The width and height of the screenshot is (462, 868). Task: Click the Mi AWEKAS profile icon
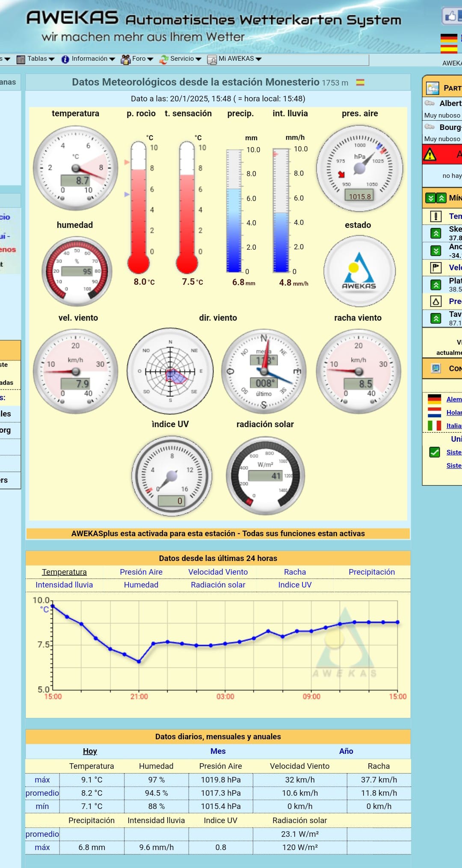coord(212,60)
